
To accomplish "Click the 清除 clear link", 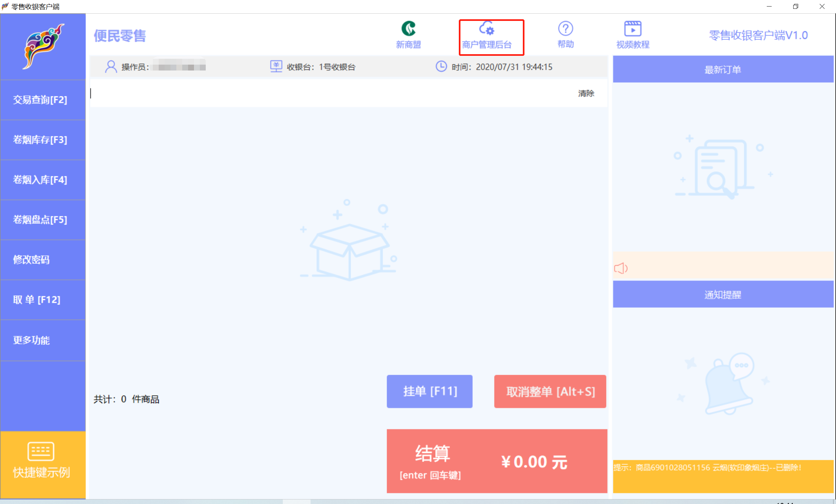I will click(x=586, y=94).
